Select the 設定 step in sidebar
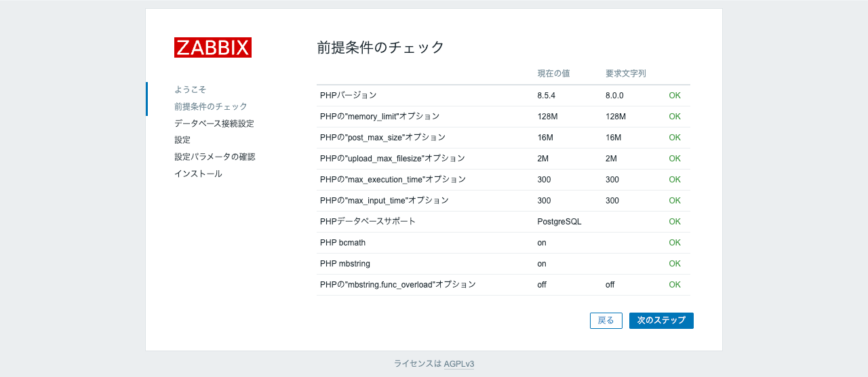This screenshot has width=868, height=377. [182, 140]
